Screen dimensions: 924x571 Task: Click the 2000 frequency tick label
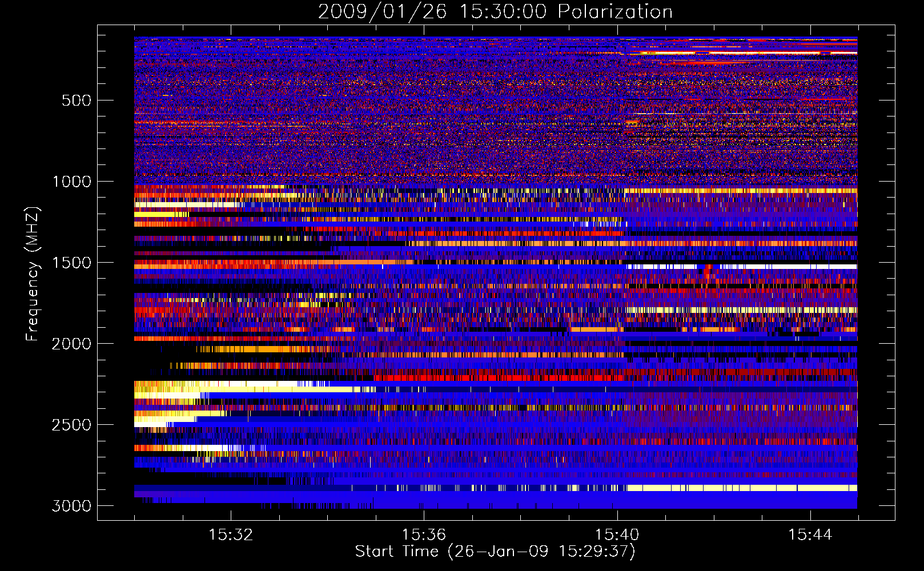click(71, 344)
